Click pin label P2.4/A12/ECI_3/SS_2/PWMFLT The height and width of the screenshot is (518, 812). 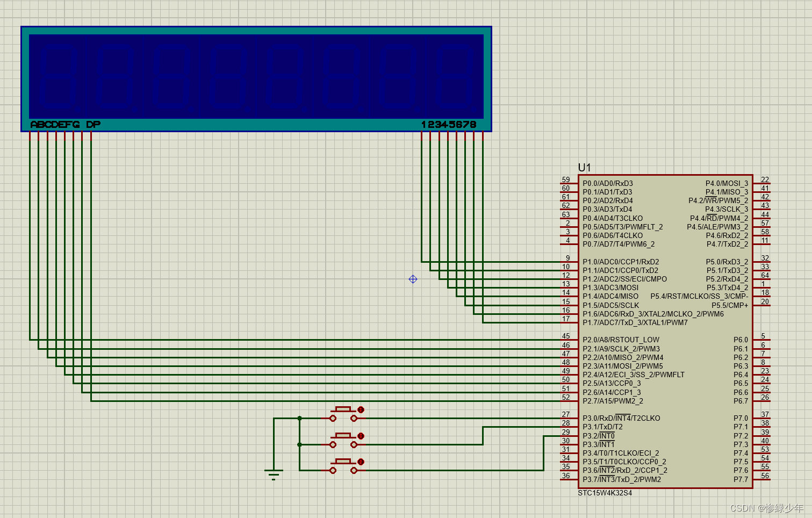(634, 375)
